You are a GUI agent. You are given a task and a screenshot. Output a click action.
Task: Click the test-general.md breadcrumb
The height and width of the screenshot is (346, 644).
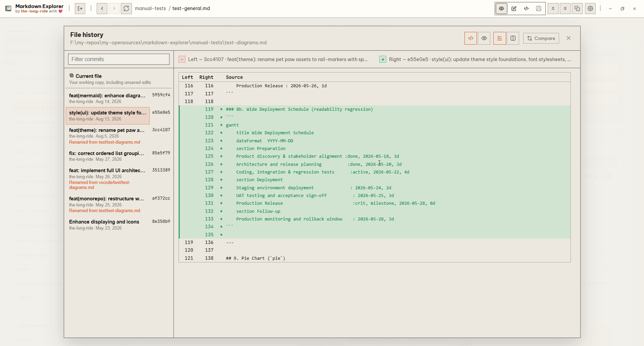coord(191,8)
